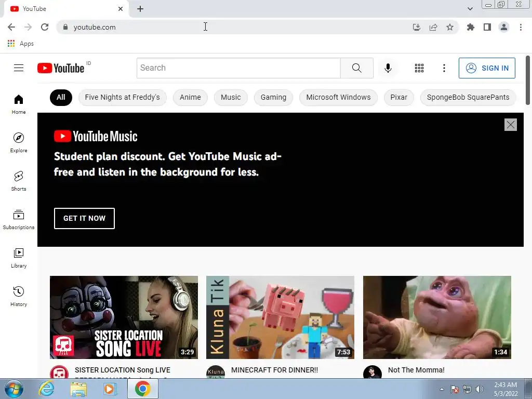532x399 pixels.
Task: Click GET IT NOW button
Action: [84, 218]
